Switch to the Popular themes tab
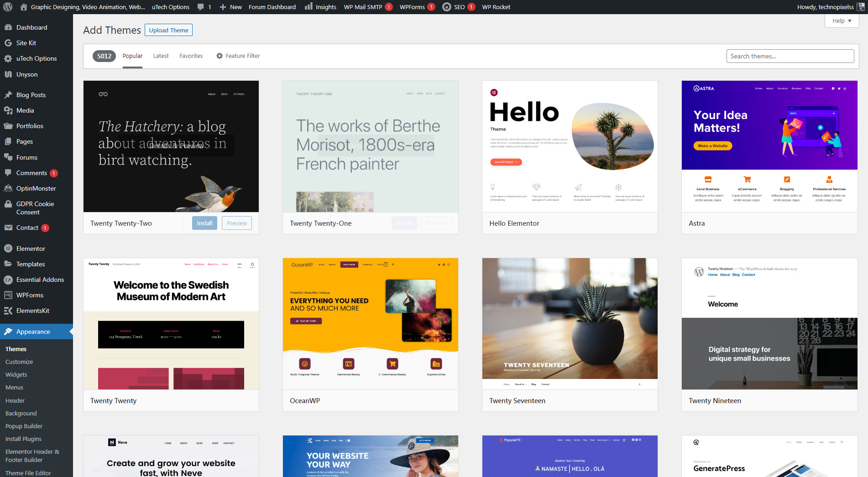 [x=132, y=56]
